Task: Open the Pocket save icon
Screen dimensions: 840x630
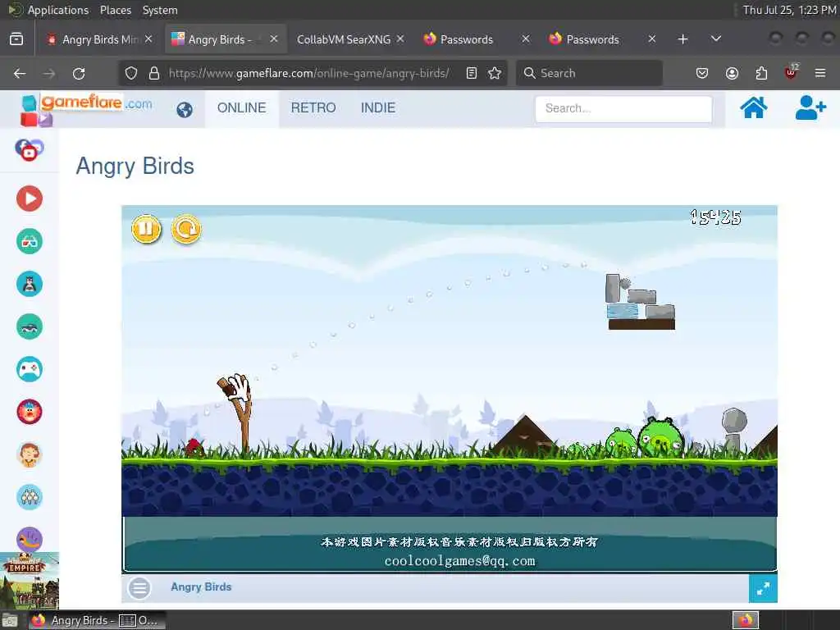Action: click(x=702, y=73)
